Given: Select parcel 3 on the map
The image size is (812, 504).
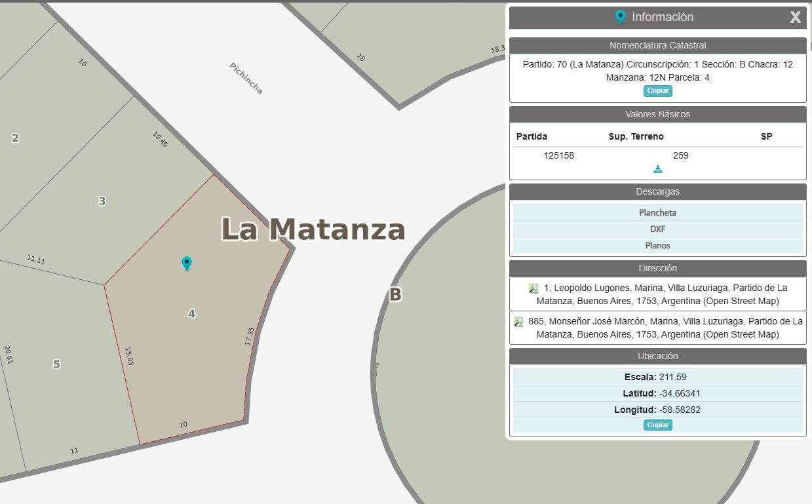Looking at the screenshot, I should pos(102,201).
